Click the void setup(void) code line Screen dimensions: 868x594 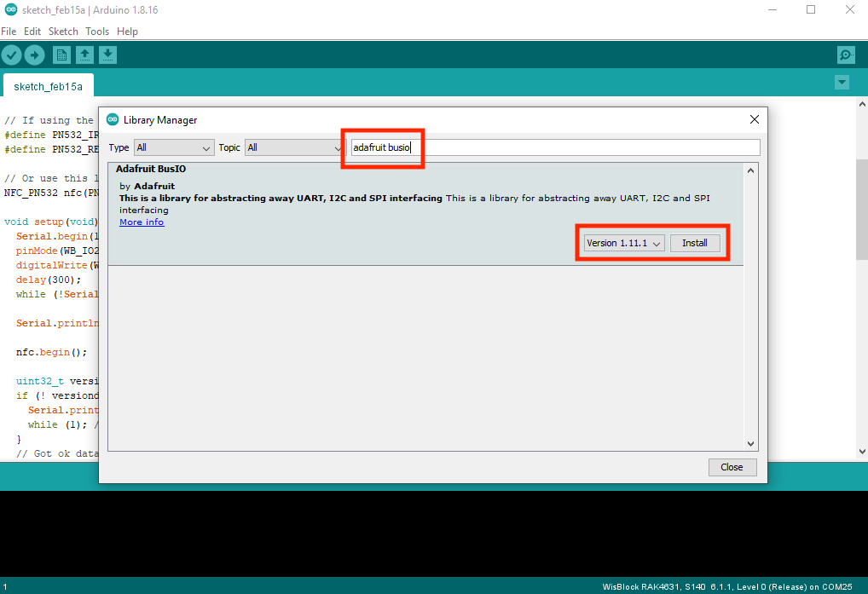pos(51,222)
